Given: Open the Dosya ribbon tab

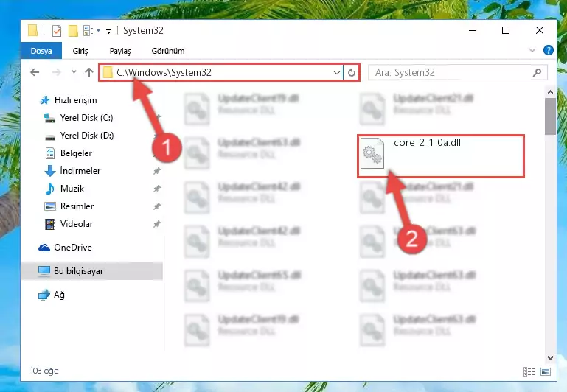Looking at the screenshot, I should click(41, 51).
